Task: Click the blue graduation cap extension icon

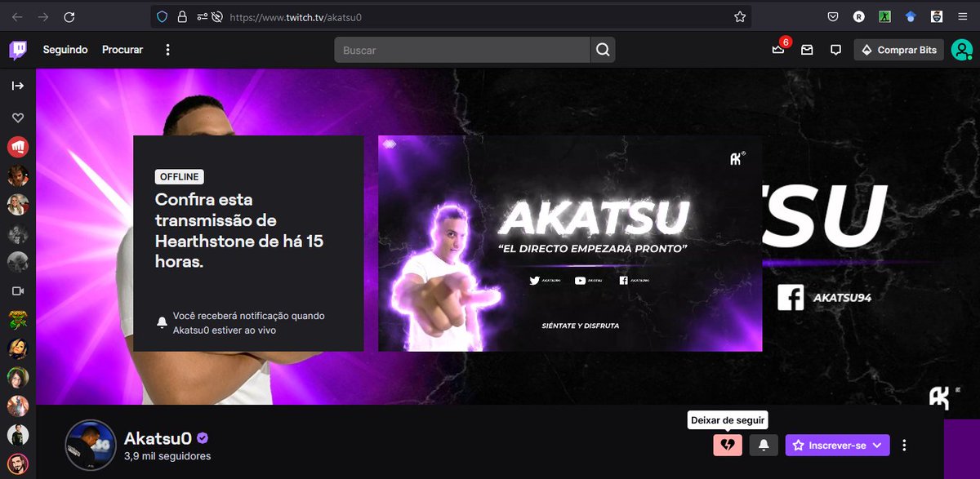Action: (911, 16)
